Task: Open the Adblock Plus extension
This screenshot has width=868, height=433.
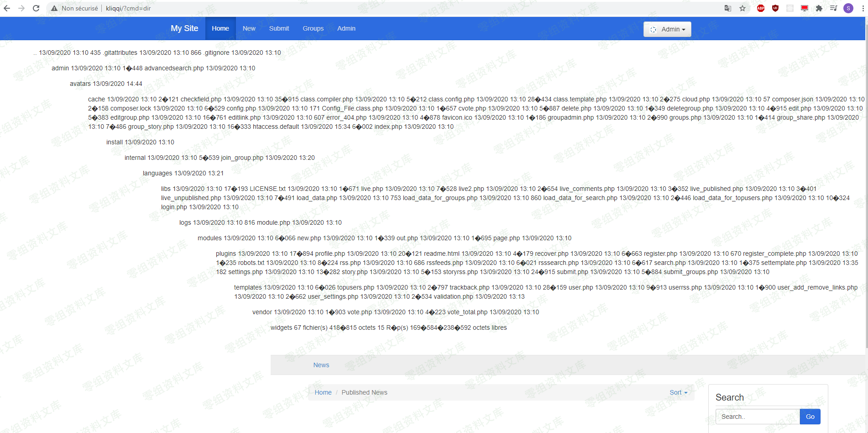Action: (761, 8)
